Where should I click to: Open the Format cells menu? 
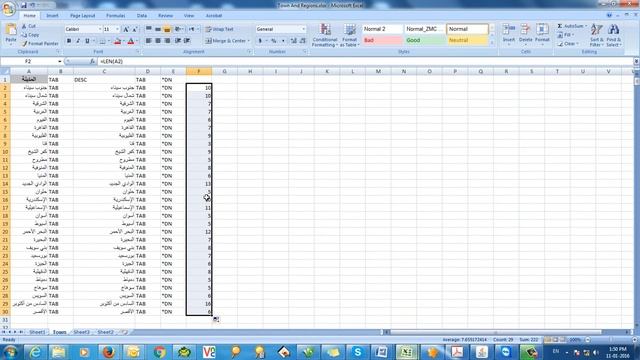point(542,34)
